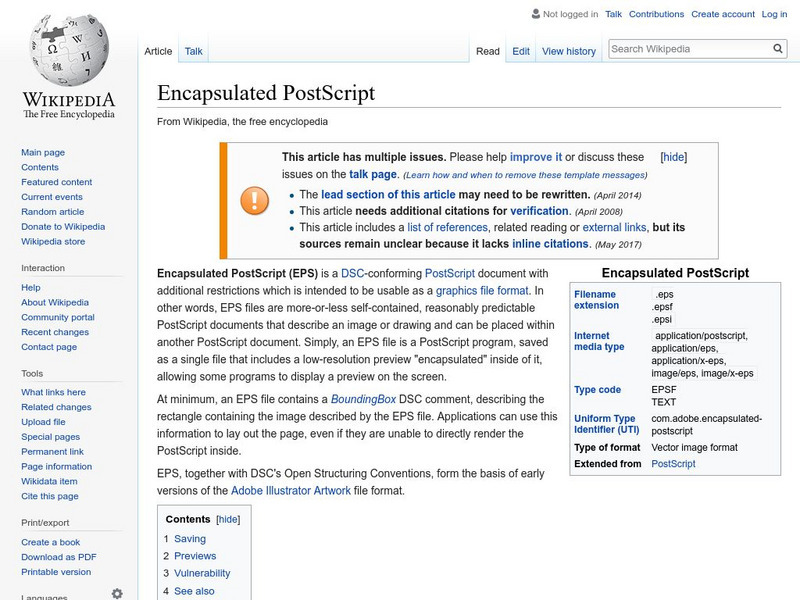
Task: Click Create a book
Action: [x=51, y=542]
